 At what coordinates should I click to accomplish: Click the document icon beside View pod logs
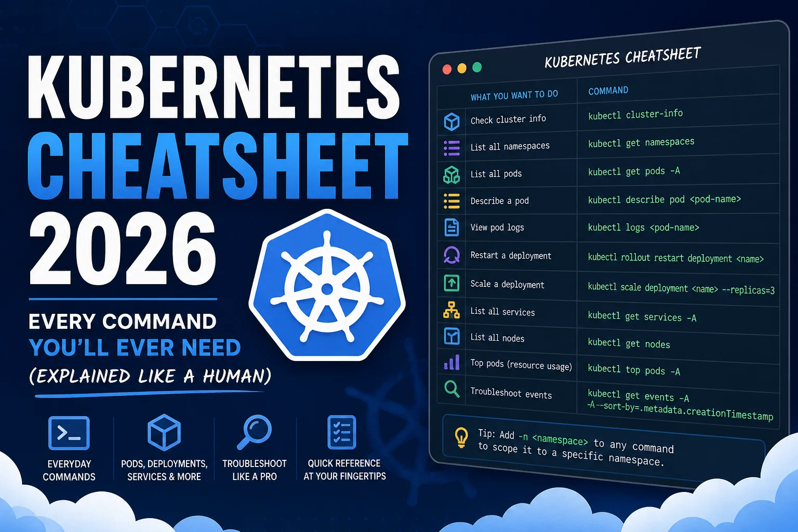point(451,228)
